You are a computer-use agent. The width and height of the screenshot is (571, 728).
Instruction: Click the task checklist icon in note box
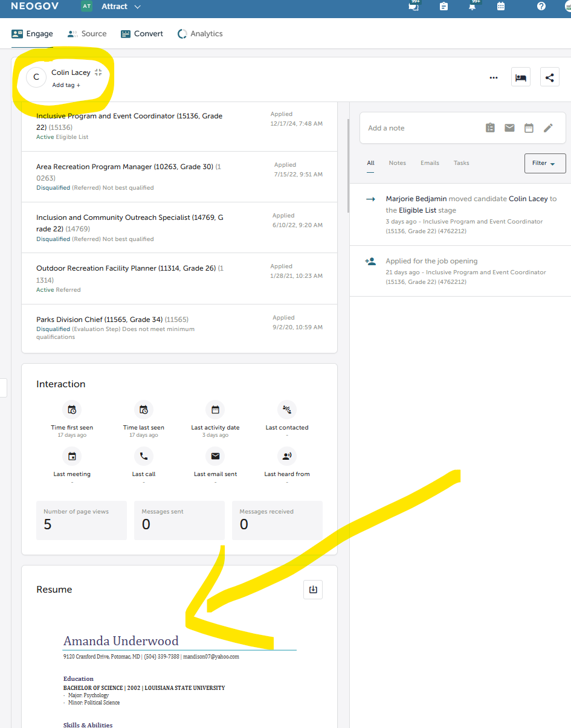click(490, 128)
